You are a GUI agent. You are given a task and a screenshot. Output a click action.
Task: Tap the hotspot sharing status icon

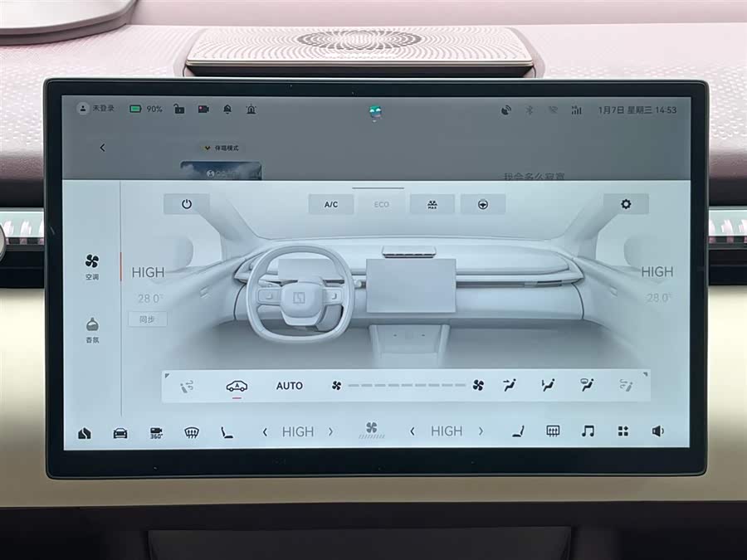[506, 110]
